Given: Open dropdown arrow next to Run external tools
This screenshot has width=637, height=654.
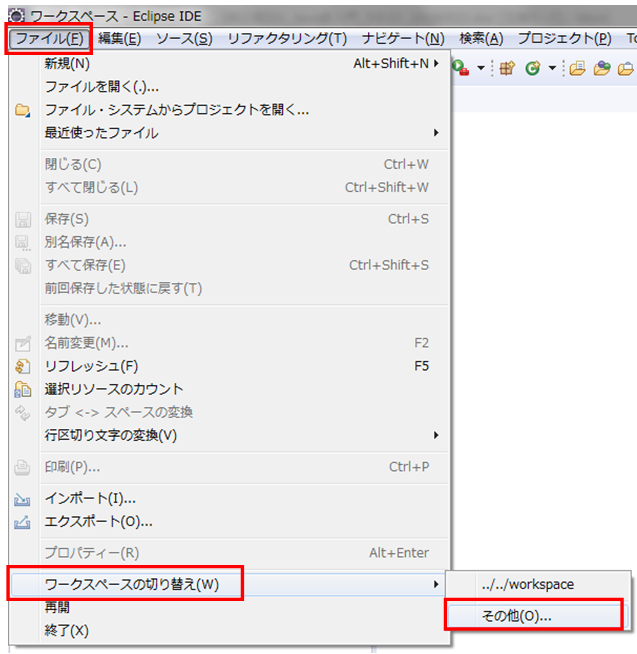Looking at the screenshot, I should [480, 68].
